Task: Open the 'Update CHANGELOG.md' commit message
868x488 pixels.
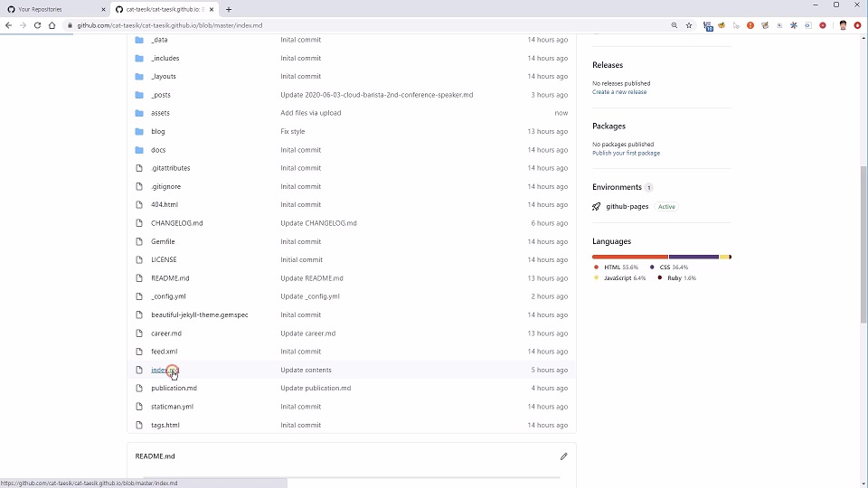Action: tap(318, 223)
